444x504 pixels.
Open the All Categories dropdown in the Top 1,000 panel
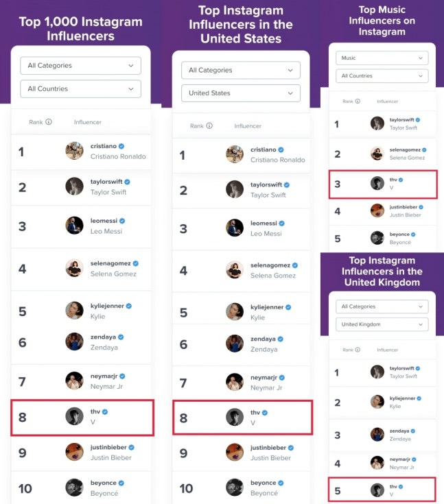[80, 66]
